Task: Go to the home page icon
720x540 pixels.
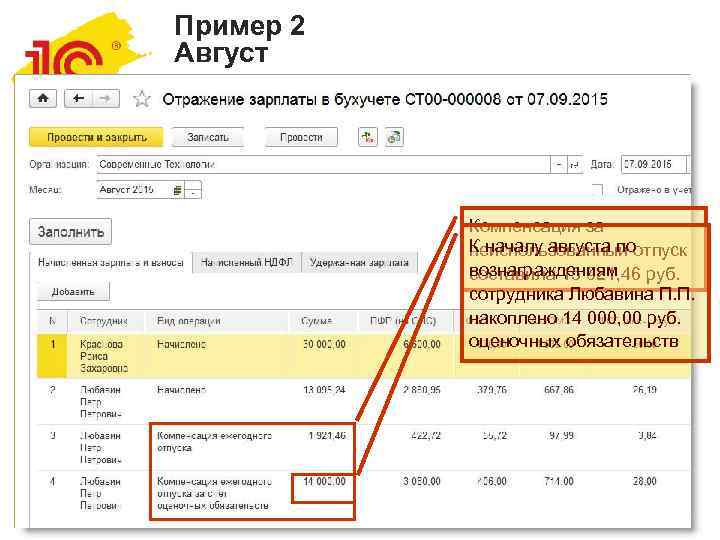Action: 43,99
